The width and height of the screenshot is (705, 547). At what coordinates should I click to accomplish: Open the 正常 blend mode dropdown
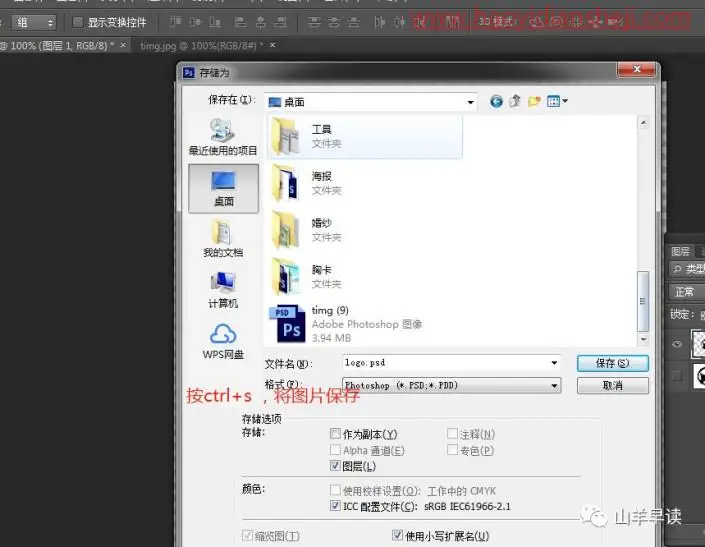(687, 292)
